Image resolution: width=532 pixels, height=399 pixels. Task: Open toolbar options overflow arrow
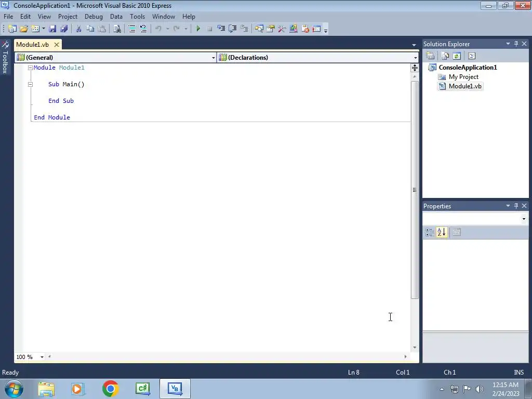coord(326,30)
